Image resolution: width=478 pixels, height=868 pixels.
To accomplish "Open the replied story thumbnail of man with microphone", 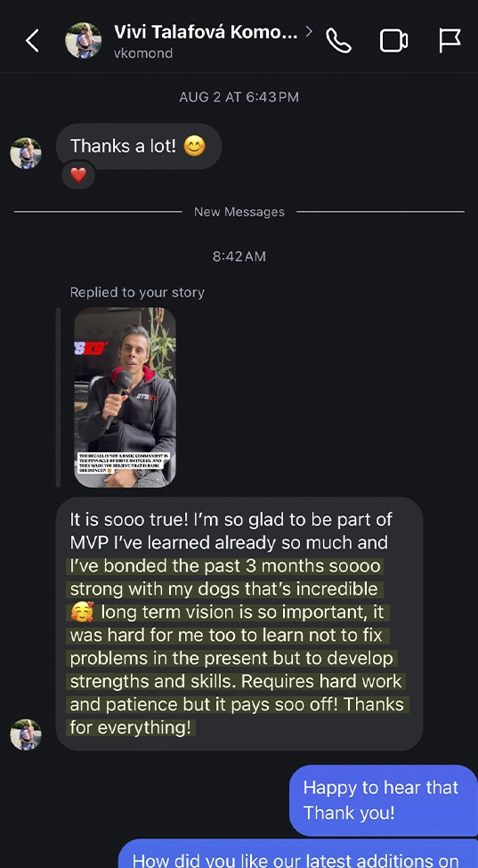I will pyautogui.click(x=125, y=397).
